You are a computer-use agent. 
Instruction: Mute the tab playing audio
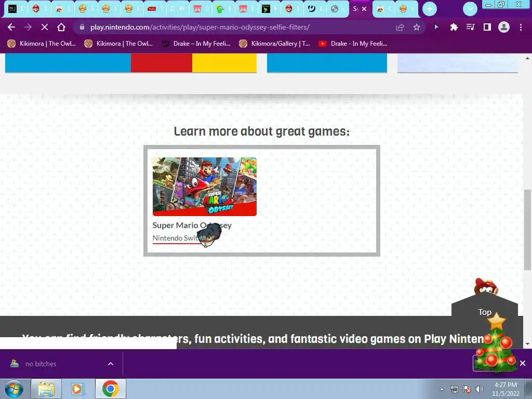click(182, 9)
